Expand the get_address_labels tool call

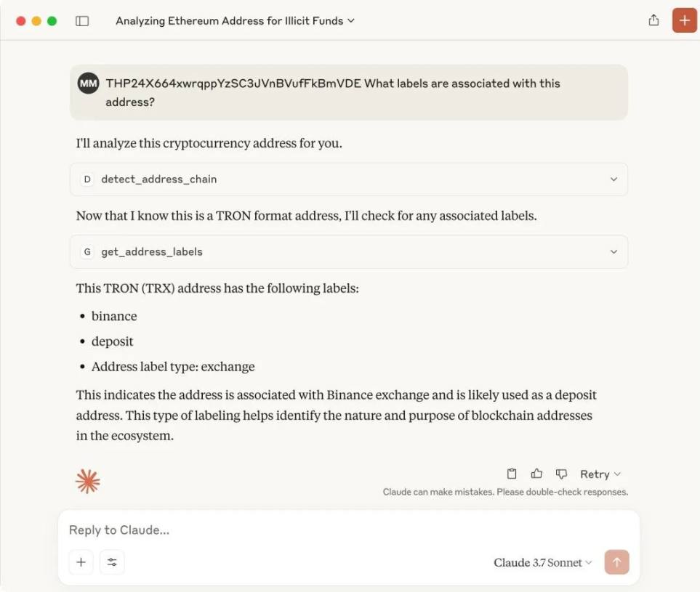(x=349, y=252)
